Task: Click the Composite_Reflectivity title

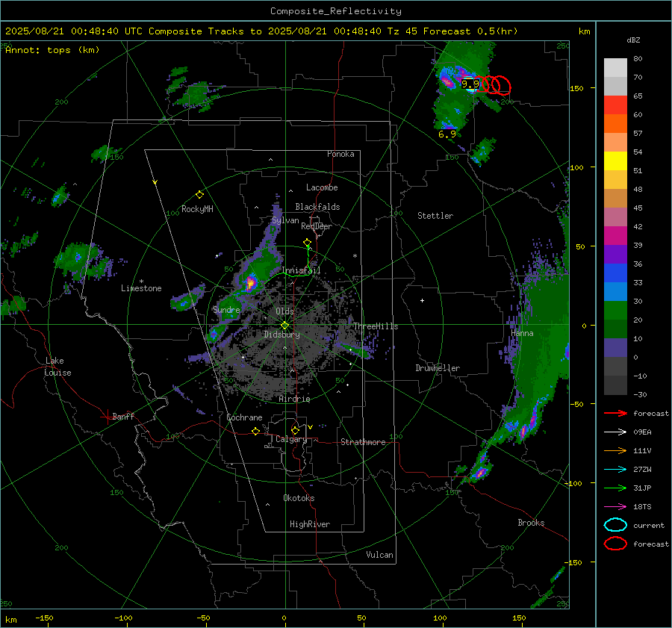Action: [335, 11]
